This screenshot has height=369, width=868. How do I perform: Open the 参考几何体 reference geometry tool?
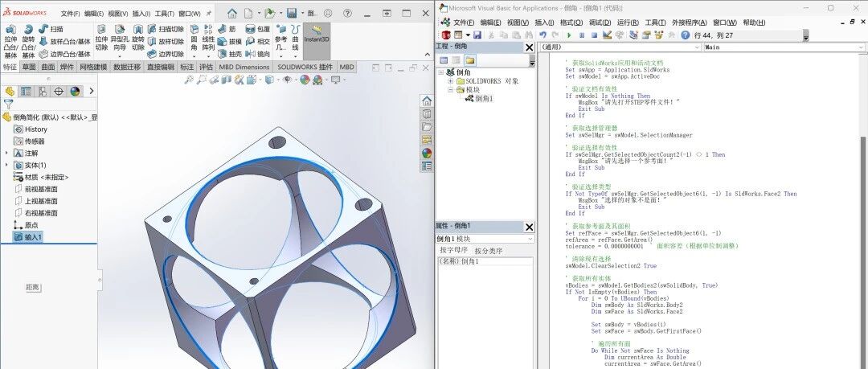(x=281, y=40)
